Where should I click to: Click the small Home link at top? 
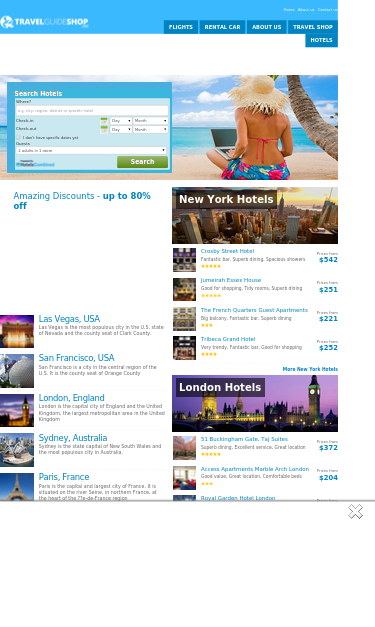click(289, 10)
